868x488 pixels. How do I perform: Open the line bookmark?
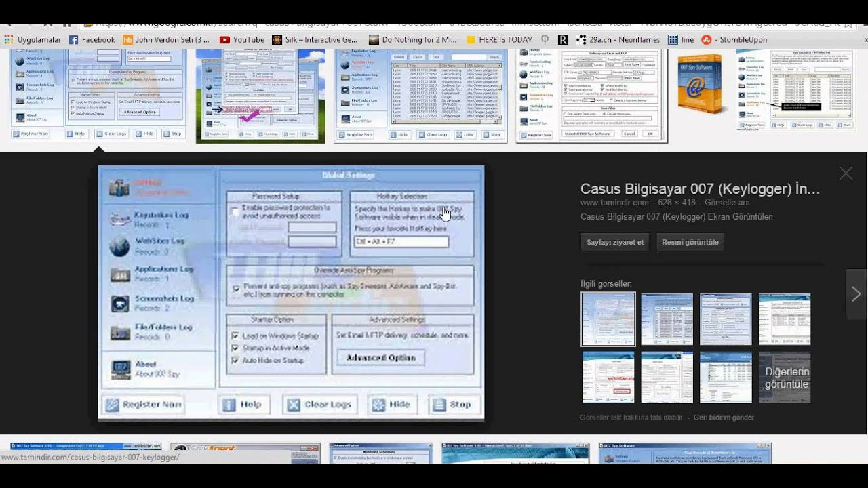(681, 40)
